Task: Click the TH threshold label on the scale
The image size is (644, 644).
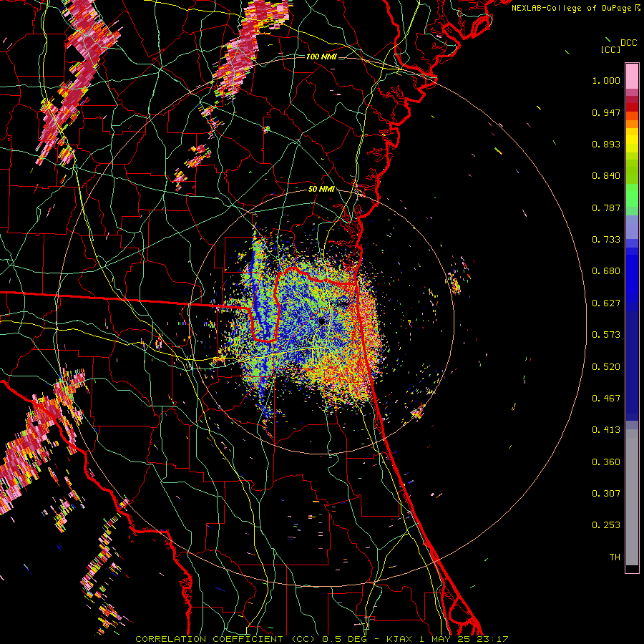Action: point(615,557)
